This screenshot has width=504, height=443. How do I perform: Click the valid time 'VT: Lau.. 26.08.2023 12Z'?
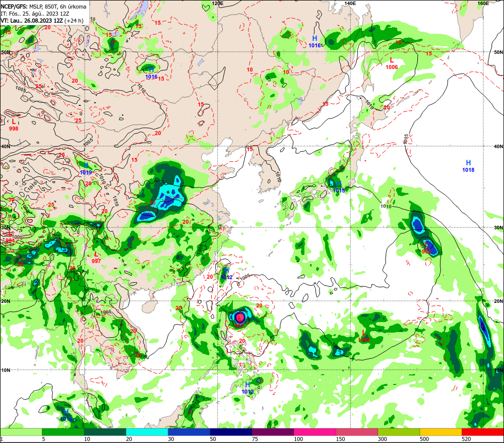(x=32, y=21)
